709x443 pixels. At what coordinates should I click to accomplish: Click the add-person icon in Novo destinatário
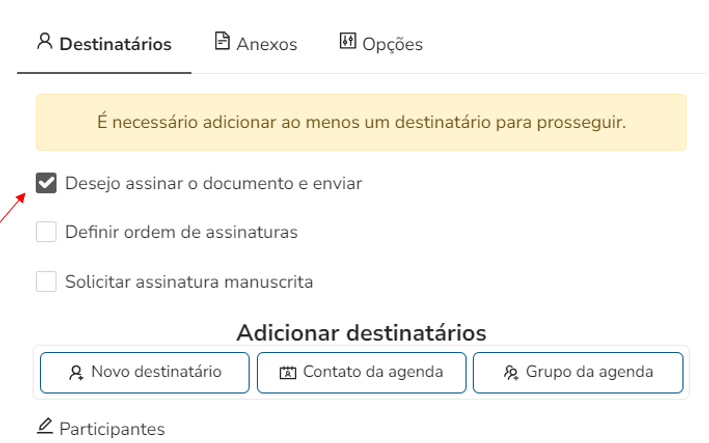(76, 373)
